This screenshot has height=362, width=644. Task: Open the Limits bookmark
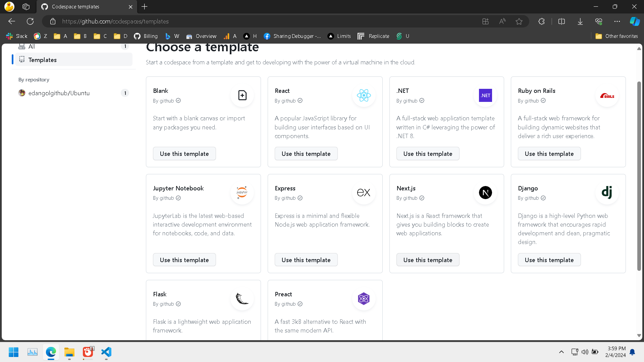339,36
